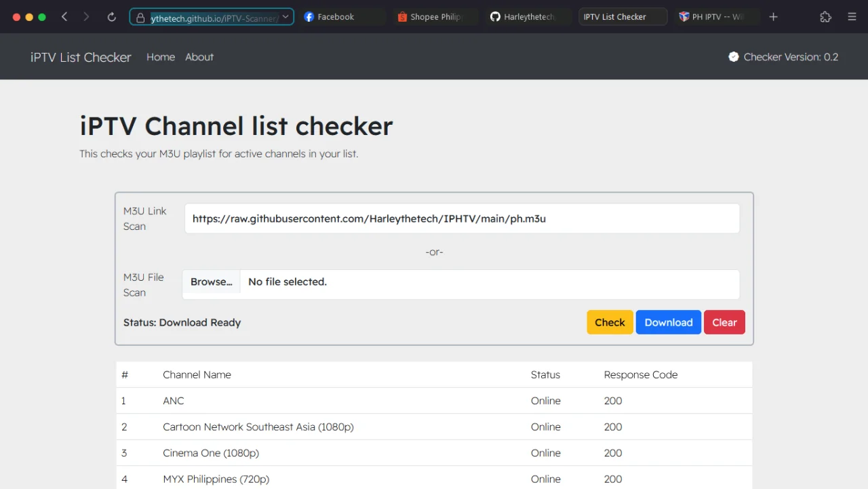
Task: Click the PH IPTV tab favicon
Action: [684, 17]
